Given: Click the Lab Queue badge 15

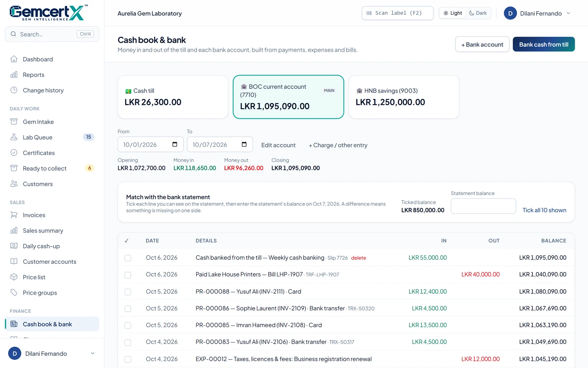Looking at the screenshot, I should pos(89,137).
